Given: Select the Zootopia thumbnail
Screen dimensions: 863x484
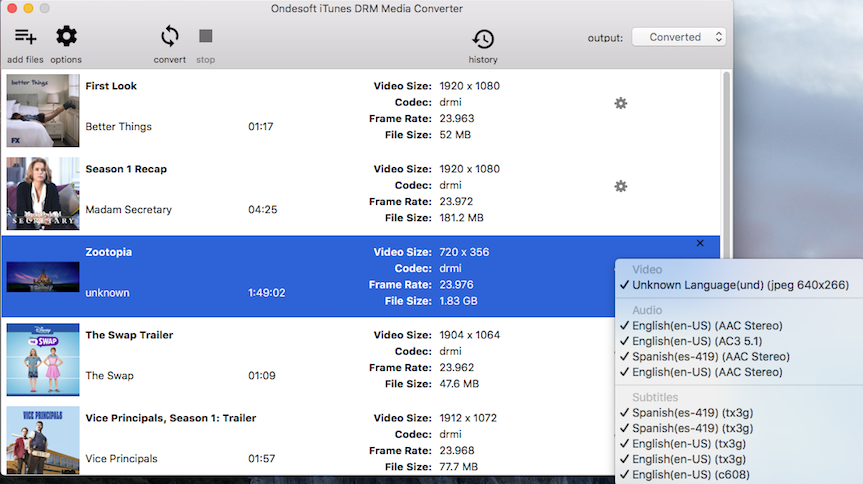Looking at the screenshot, I should point(43,276).
